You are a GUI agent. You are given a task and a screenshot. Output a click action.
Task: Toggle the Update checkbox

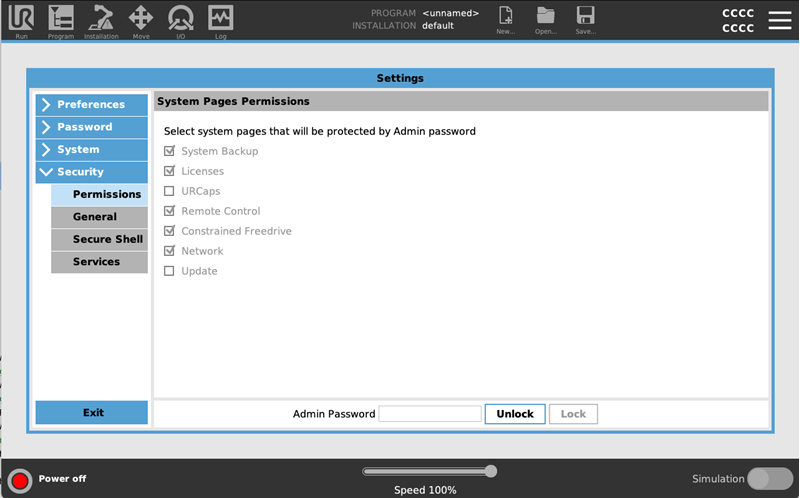(x=169, y=271)
